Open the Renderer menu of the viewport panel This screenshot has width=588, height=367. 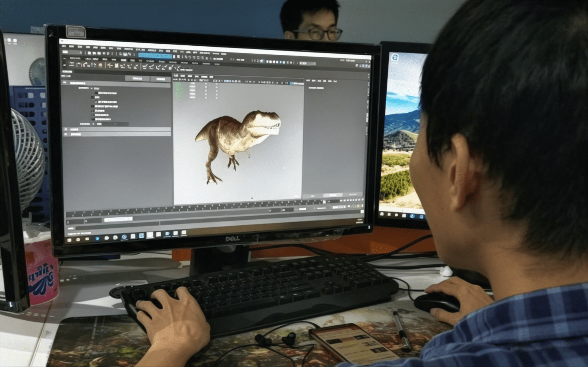204,77
